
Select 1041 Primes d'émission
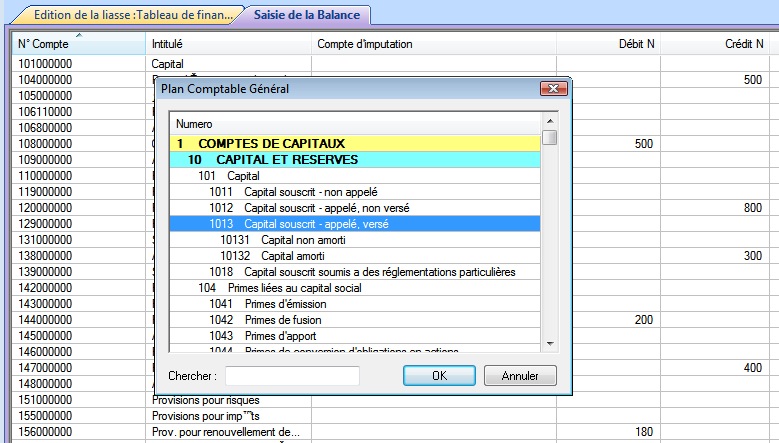(355, 304)
